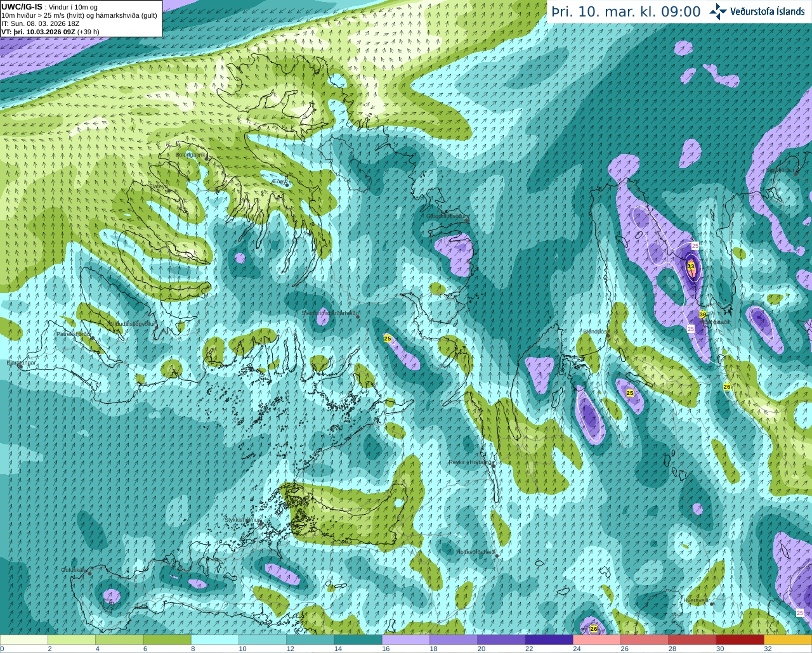Click the 24–26 m/s pink legend swatch
Screen dimensions: 812x653
click(x=597, y=640)
